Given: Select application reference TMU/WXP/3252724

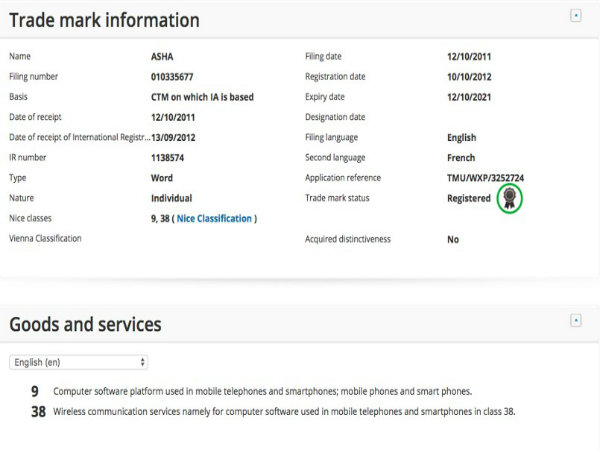Looking at the screenshot, I should coord(485,178).
